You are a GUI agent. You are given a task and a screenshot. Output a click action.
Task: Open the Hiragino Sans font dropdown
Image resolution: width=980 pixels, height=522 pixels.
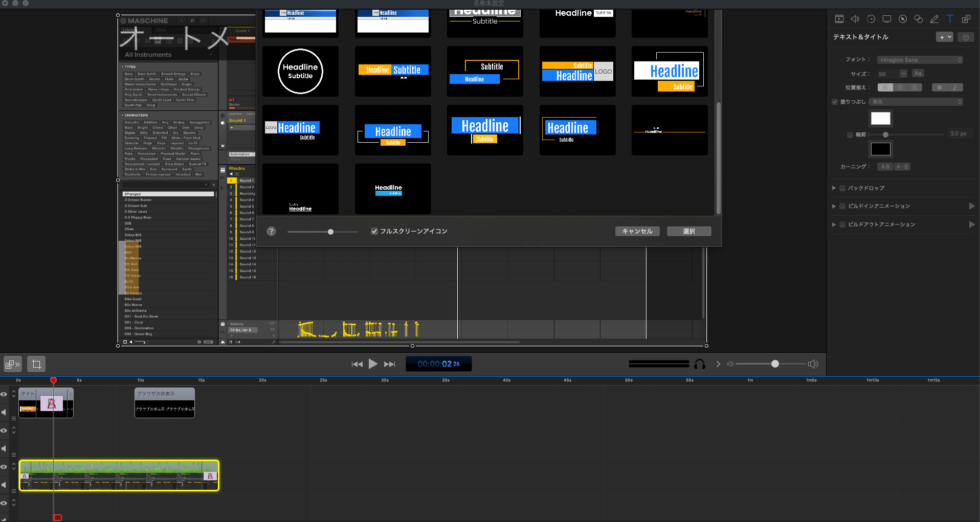coord(920,60)
